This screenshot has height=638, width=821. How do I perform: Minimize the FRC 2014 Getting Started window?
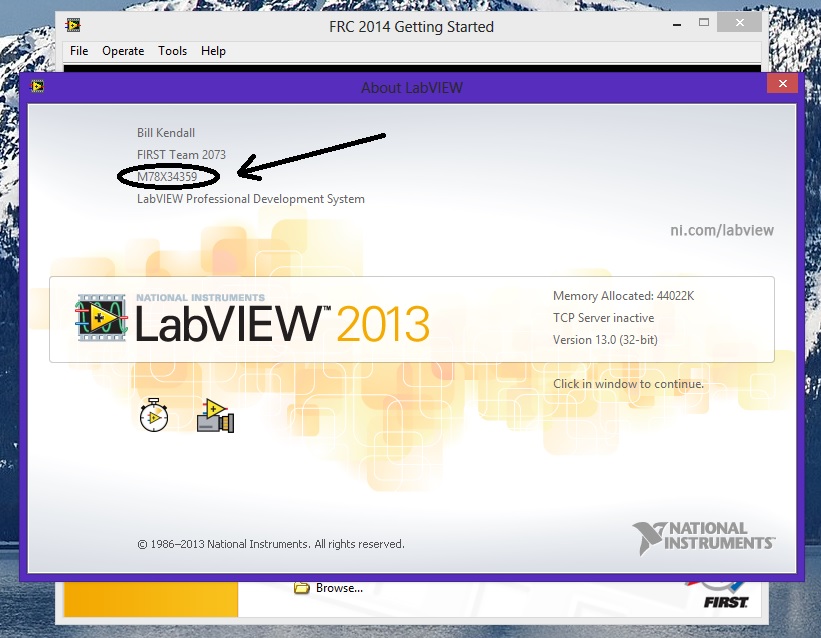(677, 24)
